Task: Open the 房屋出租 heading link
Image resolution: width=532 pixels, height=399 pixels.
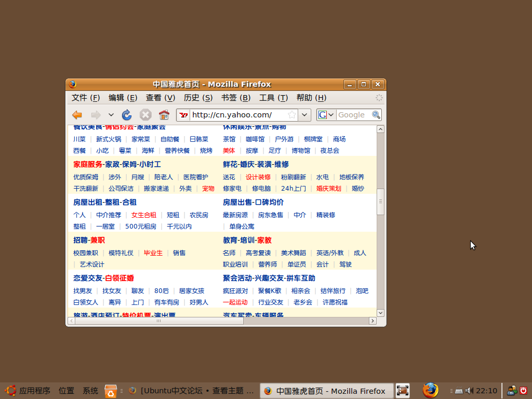Action: click(x=87, y=203)
